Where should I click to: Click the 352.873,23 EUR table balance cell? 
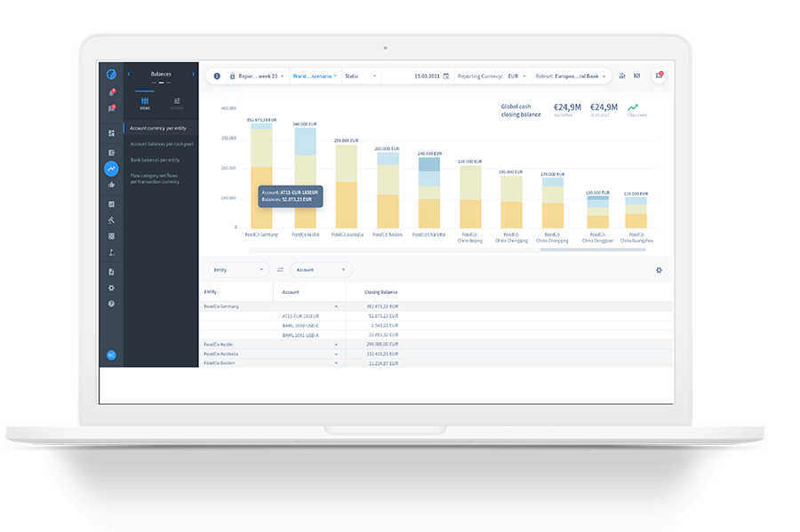pyautogui.click(x=382, y=306)
